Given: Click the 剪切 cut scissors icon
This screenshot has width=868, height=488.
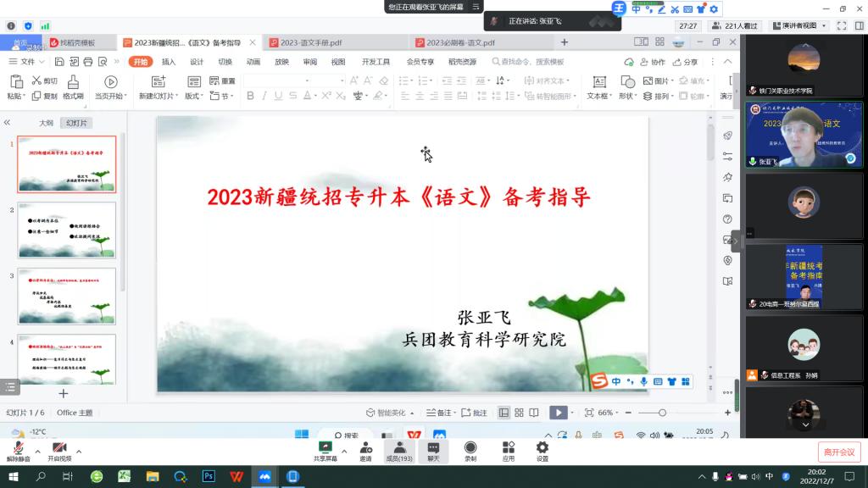Looking at the screenshot, I should point(37,81).
